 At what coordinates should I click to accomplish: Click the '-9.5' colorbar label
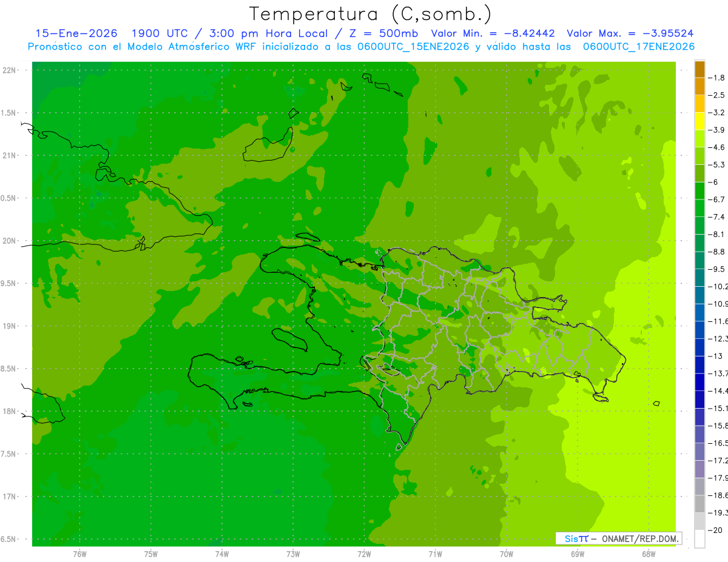(x=716, y=269)
